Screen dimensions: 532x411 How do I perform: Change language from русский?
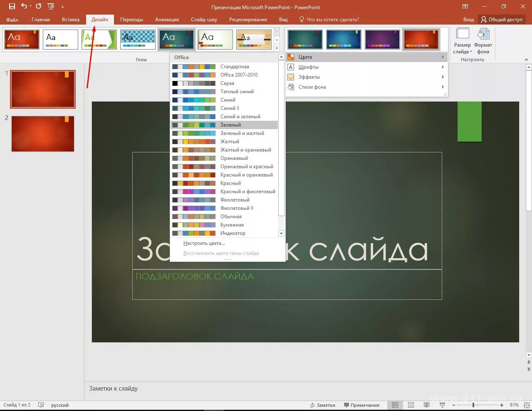pyautogui.click(x=60, y=405)
